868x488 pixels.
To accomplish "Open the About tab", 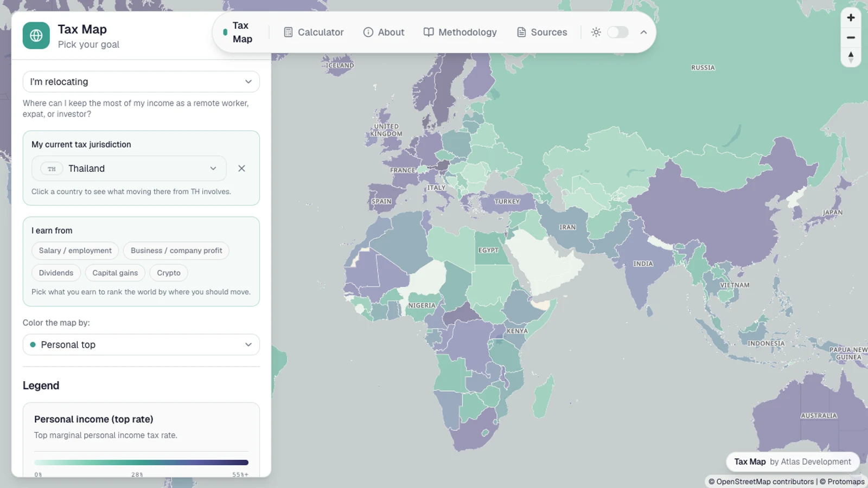I will tap(384, 33).
